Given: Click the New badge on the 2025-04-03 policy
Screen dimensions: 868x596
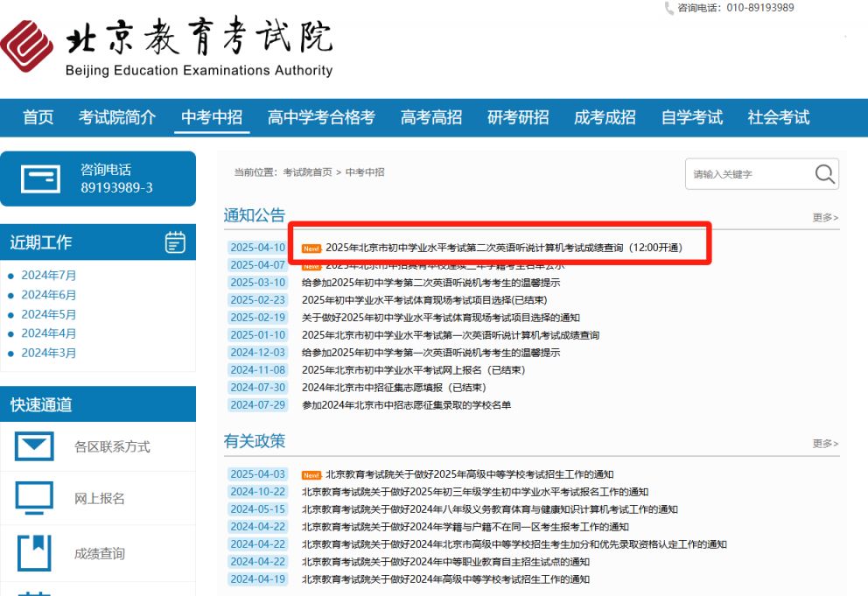Looking at the screenshot, I should [x=311, y=475].
